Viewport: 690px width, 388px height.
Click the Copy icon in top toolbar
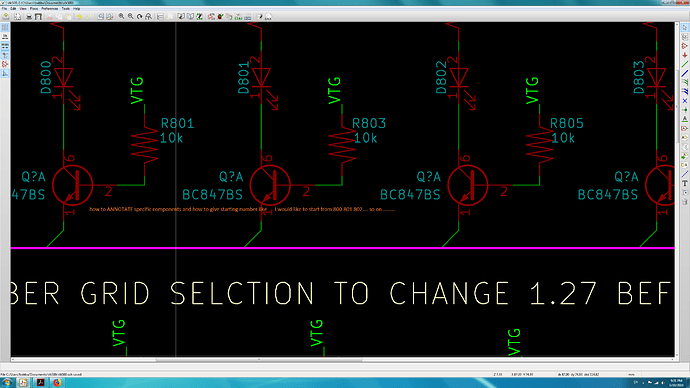(x=59, y=17)
